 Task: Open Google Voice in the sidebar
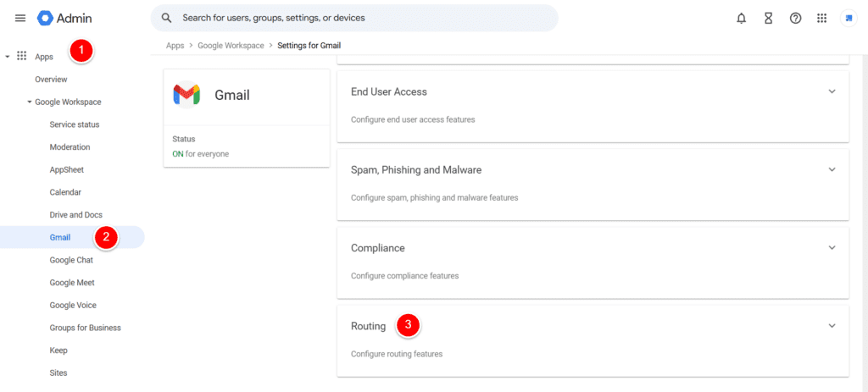(73, 305)
